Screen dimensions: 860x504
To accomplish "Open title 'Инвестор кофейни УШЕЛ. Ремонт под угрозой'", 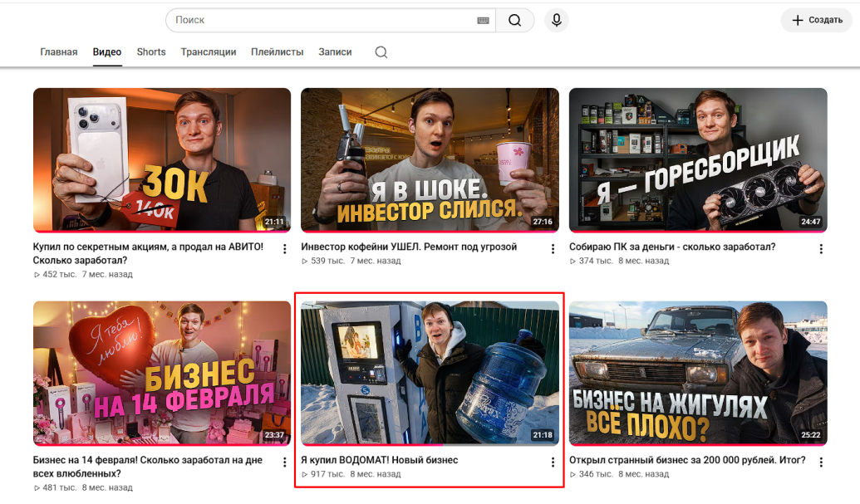I will tap(409, 247).
